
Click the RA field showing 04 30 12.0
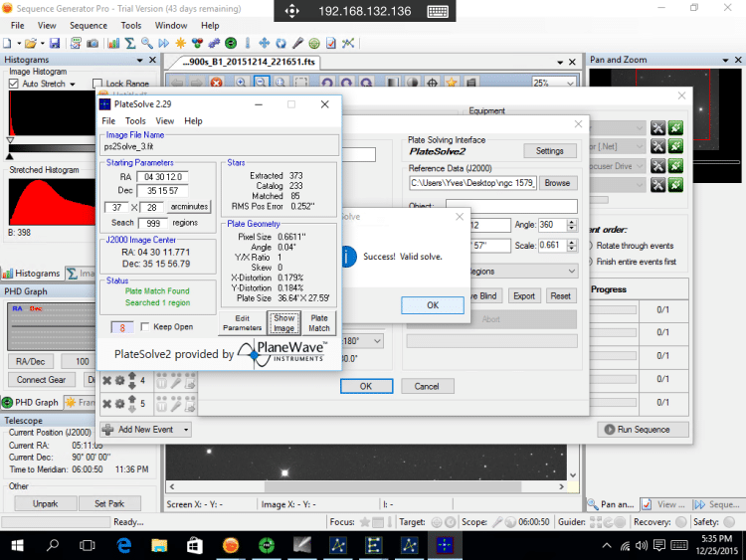click(x=162, y=176)
